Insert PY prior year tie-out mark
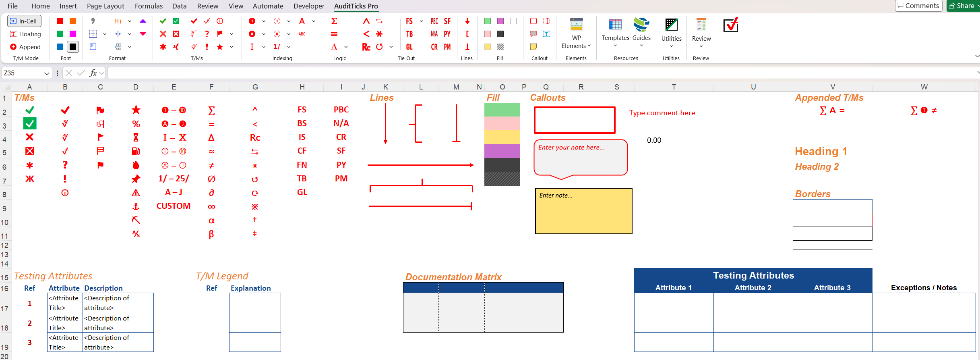 click(447, 34)
